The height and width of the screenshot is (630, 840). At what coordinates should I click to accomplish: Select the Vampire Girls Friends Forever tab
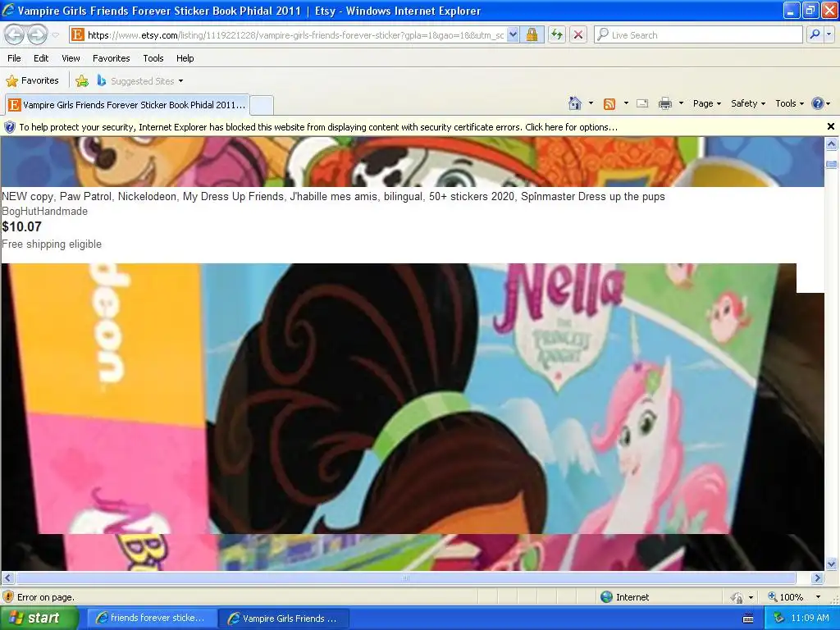(127, 105)
